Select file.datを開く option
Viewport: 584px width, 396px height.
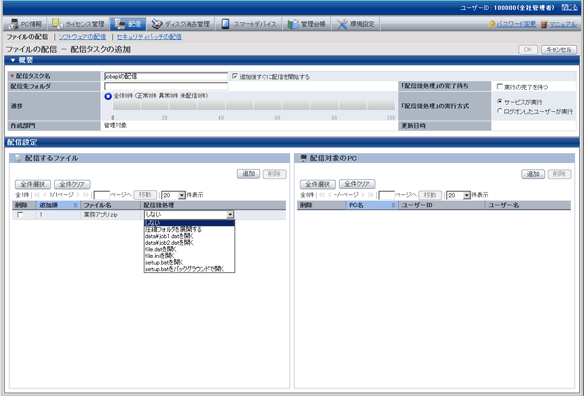point(189,249)
